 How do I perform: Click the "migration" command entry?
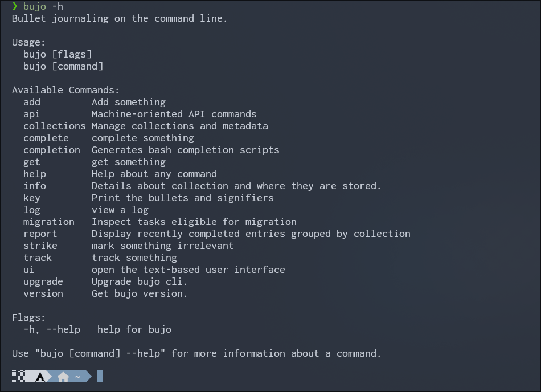click(x=49, y=222)
